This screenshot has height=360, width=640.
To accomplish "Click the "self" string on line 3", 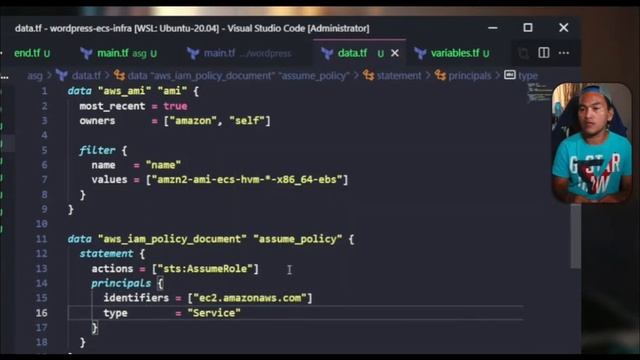I will point(247,121).
